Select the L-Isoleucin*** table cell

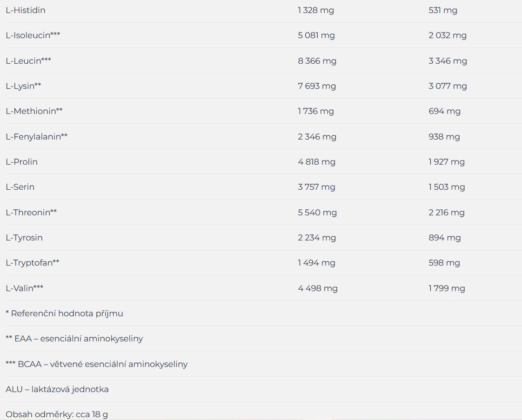coord(33,35)
